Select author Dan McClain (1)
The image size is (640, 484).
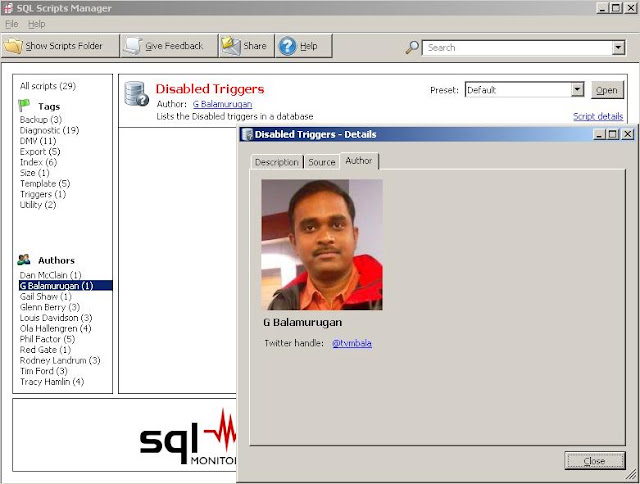50,275
